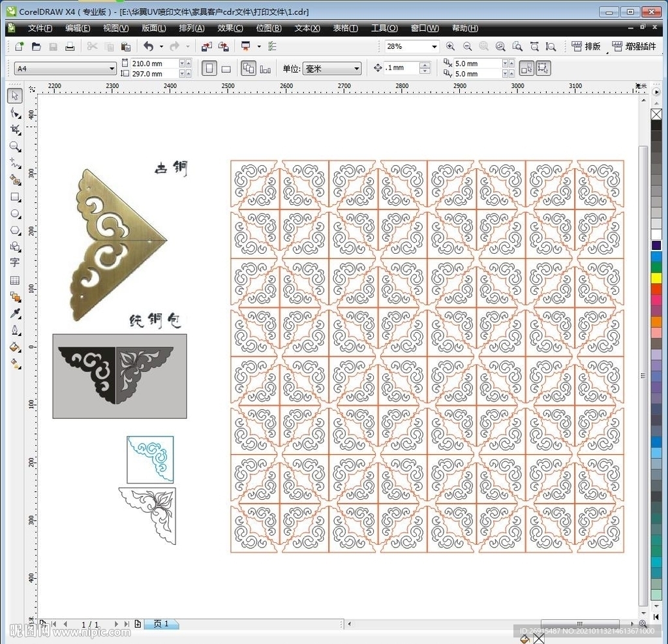
Task: Select the Crop tool
Action: pos(15,130)
